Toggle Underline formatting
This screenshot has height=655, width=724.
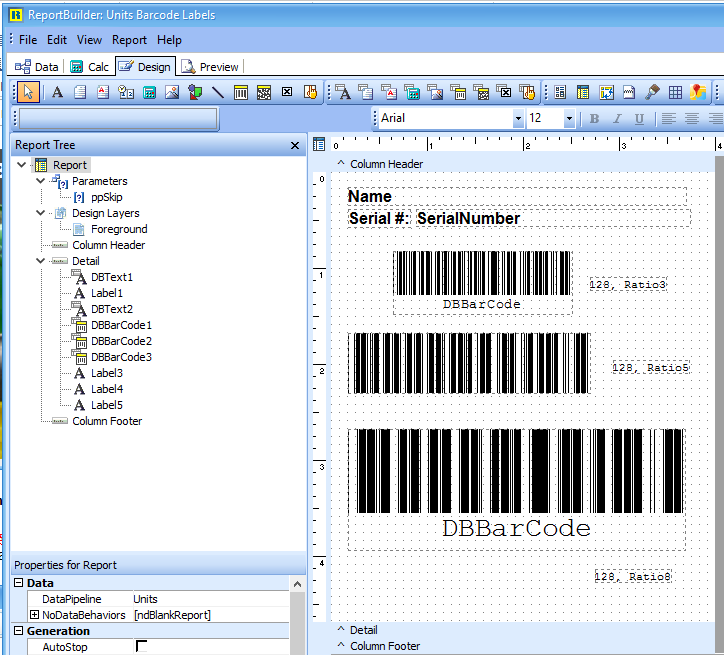640,119
